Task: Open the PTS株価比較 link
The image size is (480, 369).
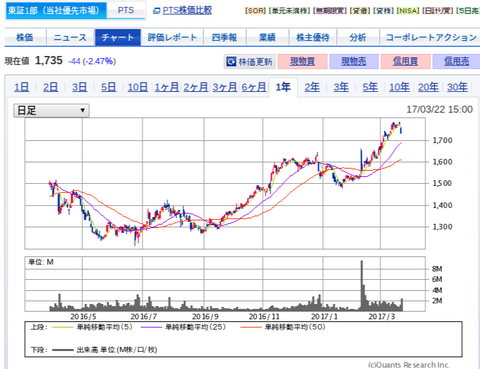Action: (187, 10)
